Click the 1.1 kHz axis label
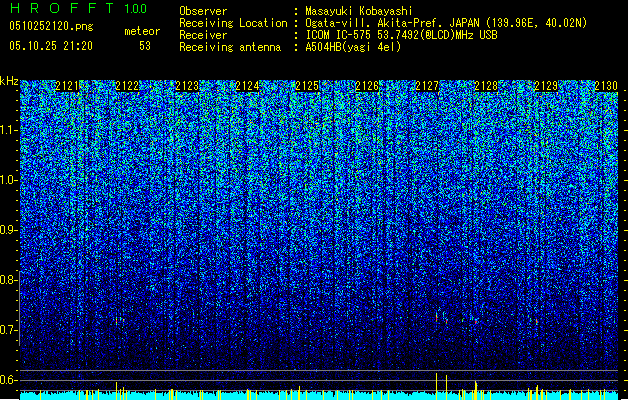 coord(8,130)
